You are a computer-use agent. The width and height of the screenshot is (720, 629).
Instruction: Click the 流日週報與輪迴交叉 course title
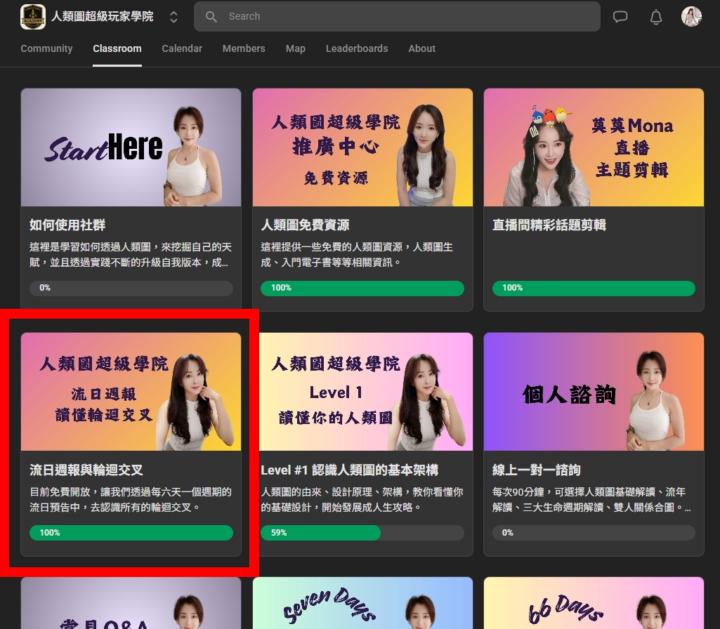(x=86, y=470)
